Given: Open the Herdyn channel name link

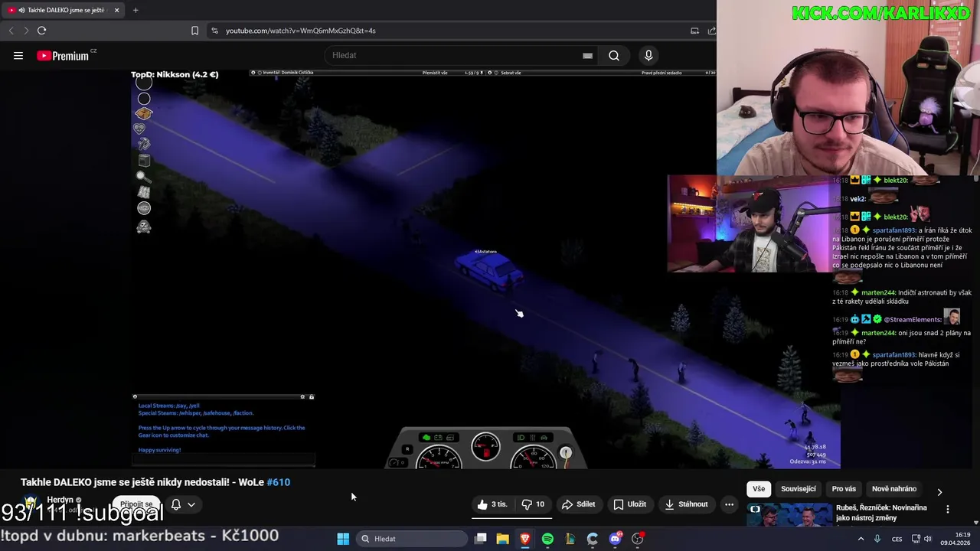Looking at the screenshot, I should point(60,500).
